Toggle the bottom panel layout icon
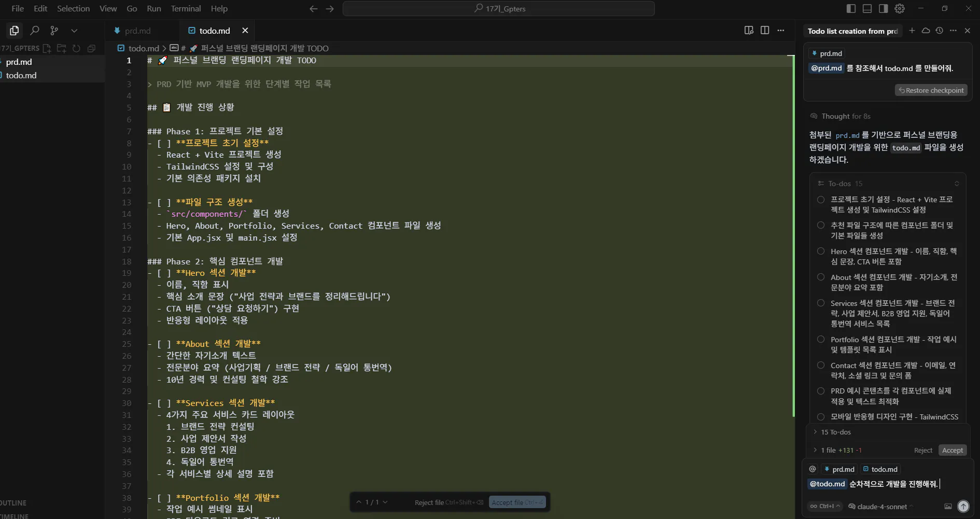 point(867,9)
